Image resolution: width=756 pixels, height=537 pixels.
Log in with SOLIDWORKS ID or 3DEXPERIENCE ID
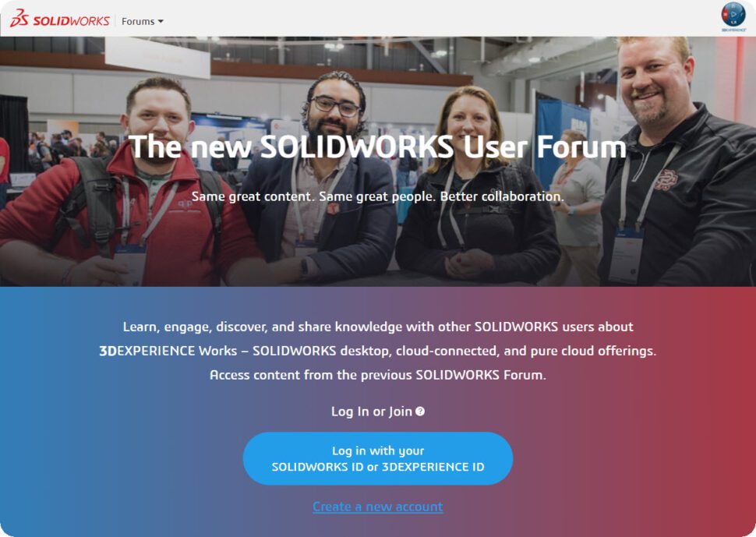(377, 458)
